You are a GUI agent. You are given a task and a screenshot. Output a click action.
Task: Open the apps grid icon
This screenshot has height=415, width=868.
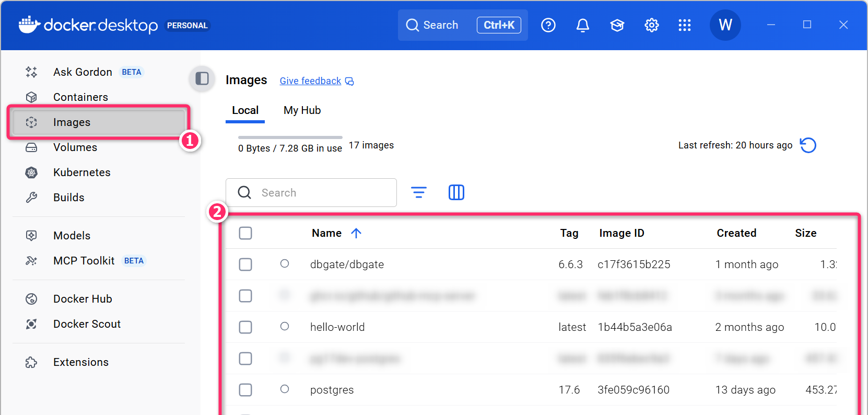click(x=685, y=25)
